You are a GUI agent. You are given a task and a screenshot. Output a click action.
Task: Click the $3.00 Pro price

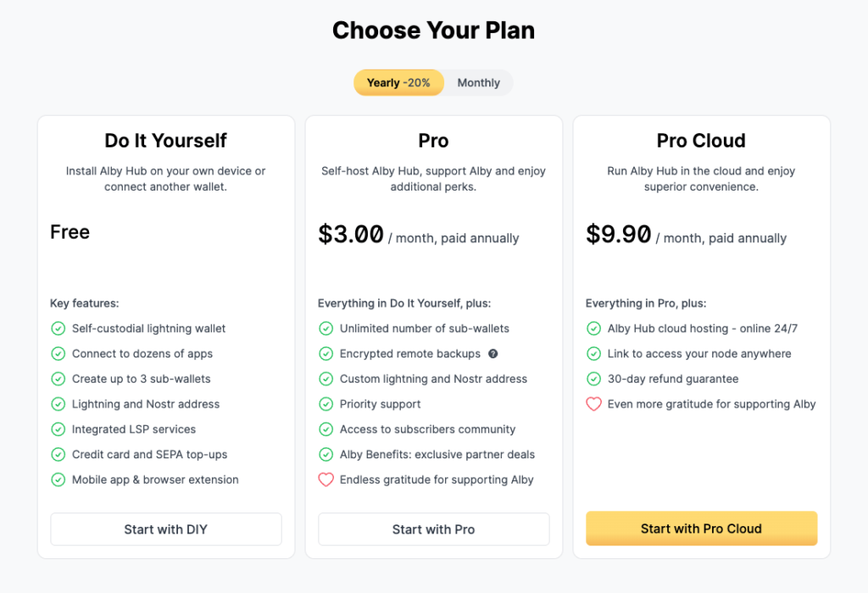click(x=350, y=235)
